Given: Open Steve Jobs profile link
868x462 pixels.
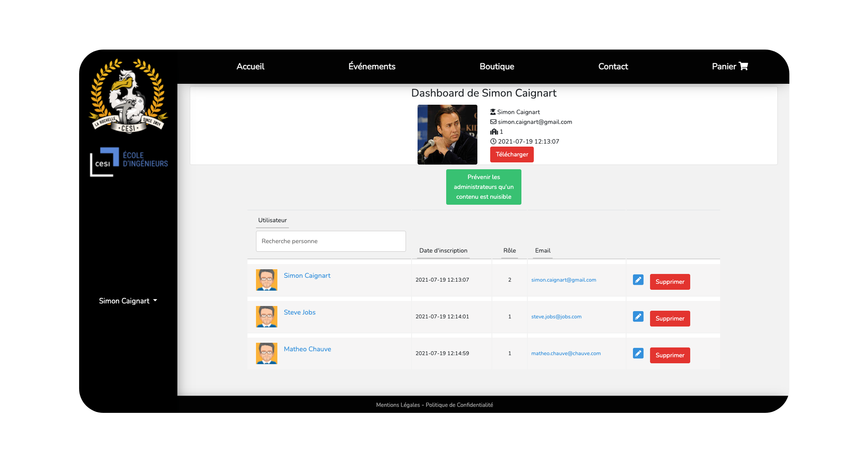Looking at the screenshot, I should coord(300,312).
